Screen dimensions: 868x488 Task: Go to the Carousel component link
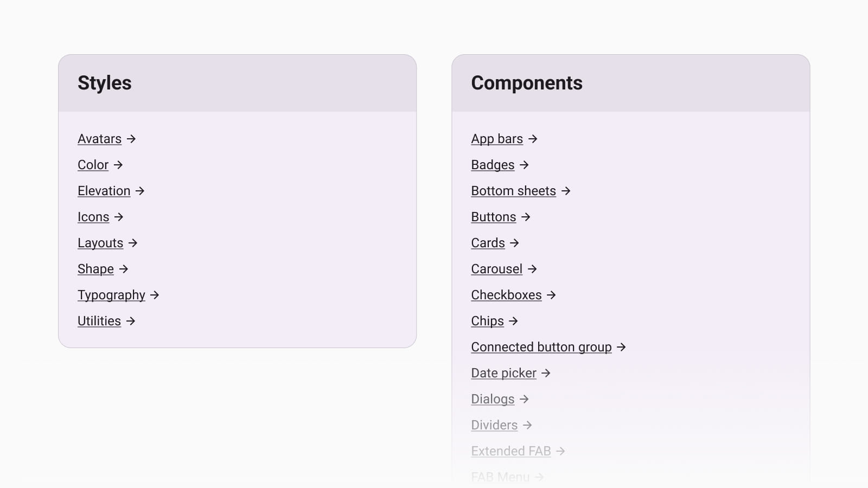[x=496, y=269]
